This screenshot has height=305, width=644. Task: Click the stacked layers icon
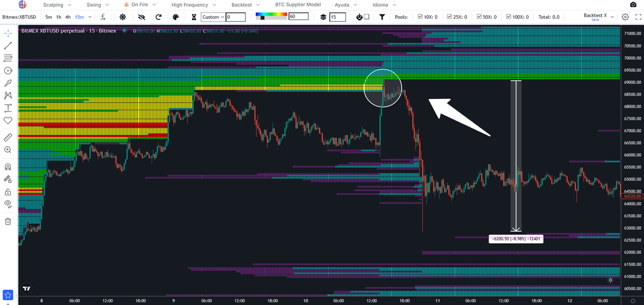(x=323, y=17)
